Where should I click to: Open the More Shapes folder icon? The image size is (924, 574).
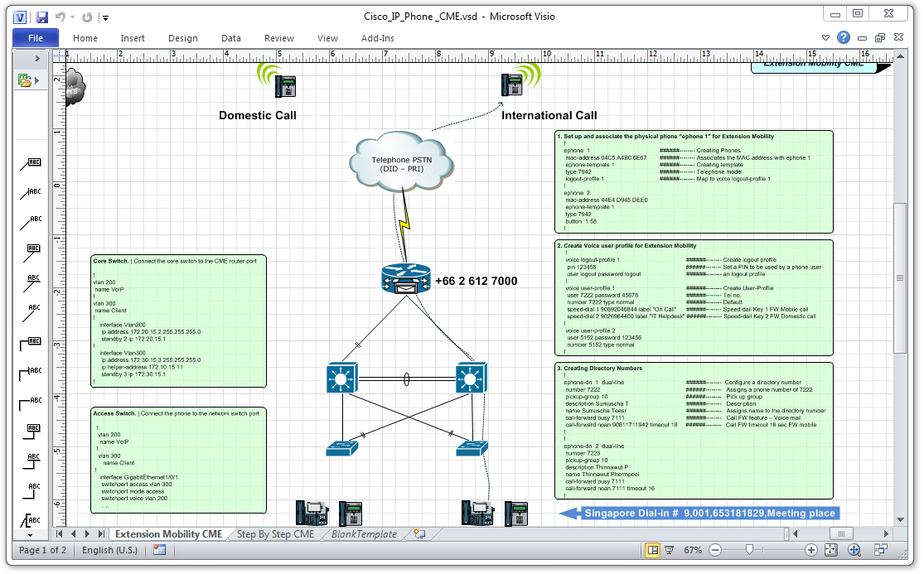[x=24, y=80]
